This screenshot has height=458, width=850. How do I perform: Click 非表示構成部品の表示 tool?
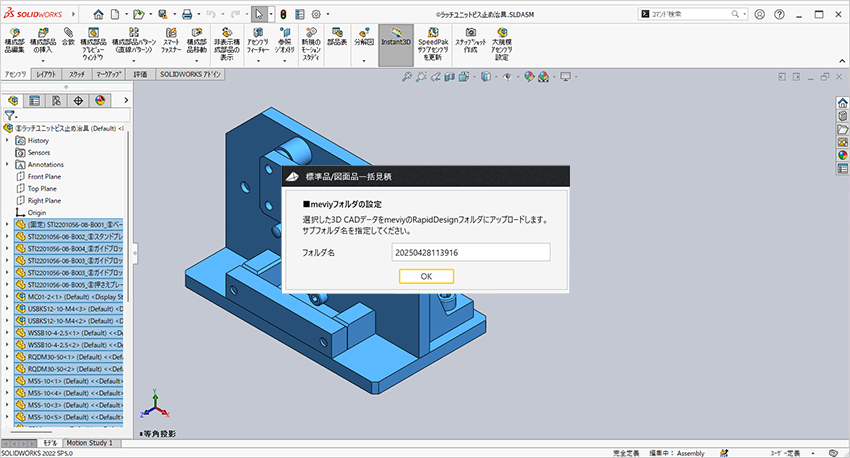227,44
